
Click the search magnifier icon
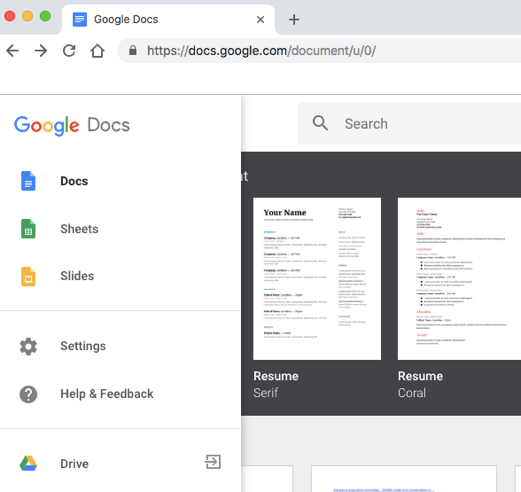click(320, 123)
